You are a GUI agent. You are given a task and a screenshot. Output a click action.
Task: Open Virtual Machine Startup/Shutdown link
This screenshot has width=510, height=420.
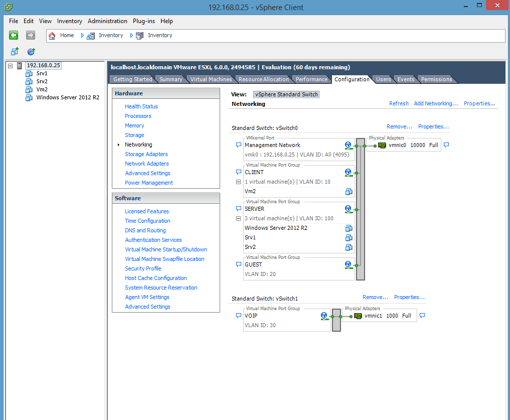coord(166,249)
